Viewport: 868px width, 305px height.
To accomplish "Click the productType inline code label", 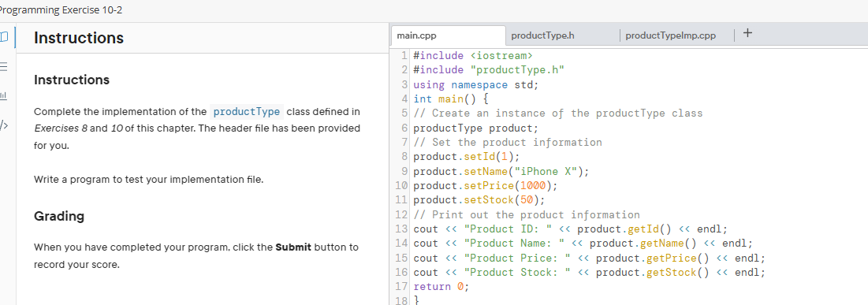I will pyautogui.click(x=247, y=111).
